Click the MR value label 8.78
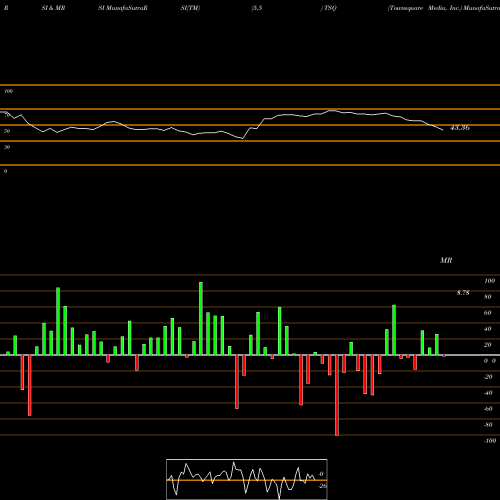Image resolution: width=500 pixels, height=500 pixels. 463,293
